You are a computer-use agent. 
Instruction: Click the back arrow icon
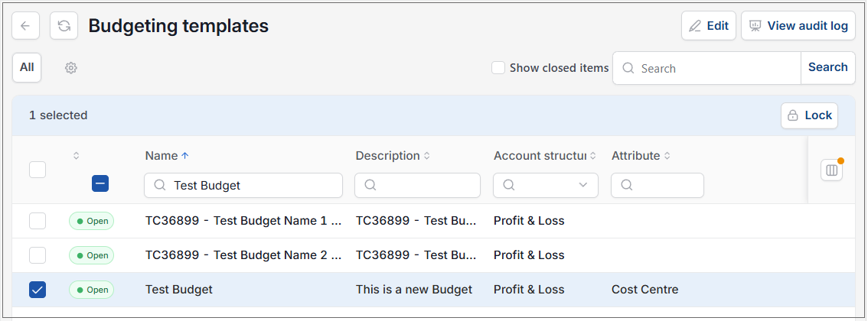(25, 26)
